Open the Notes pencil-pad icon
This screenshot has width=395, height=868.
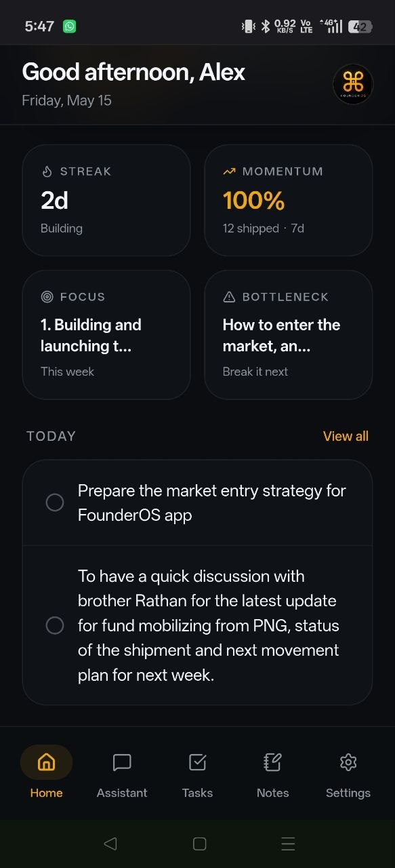pyautogui.click(x=272, y=762)
